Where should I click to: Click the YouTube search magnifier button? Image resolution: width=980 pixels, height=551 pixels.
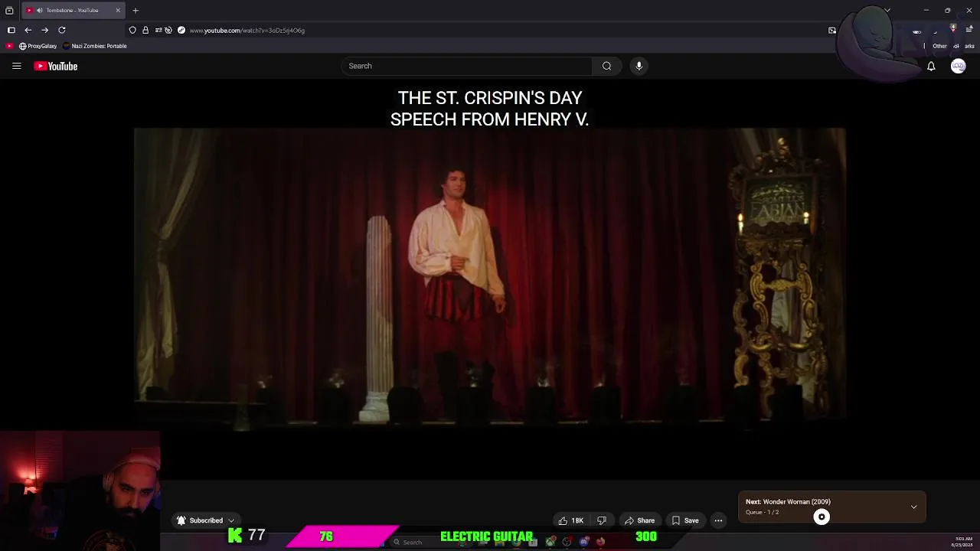[606, 66]
